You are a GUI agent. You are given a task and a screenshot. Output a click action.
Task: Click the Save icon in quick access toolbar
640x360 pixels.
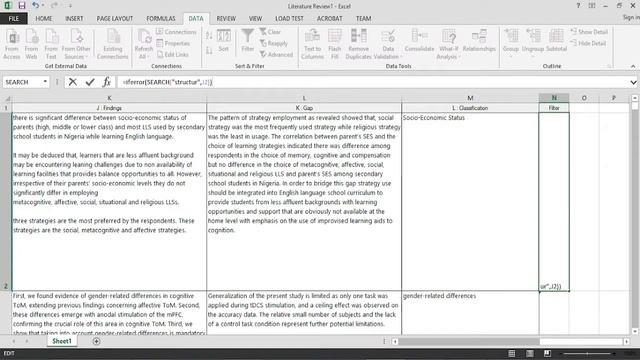[22, 6]
